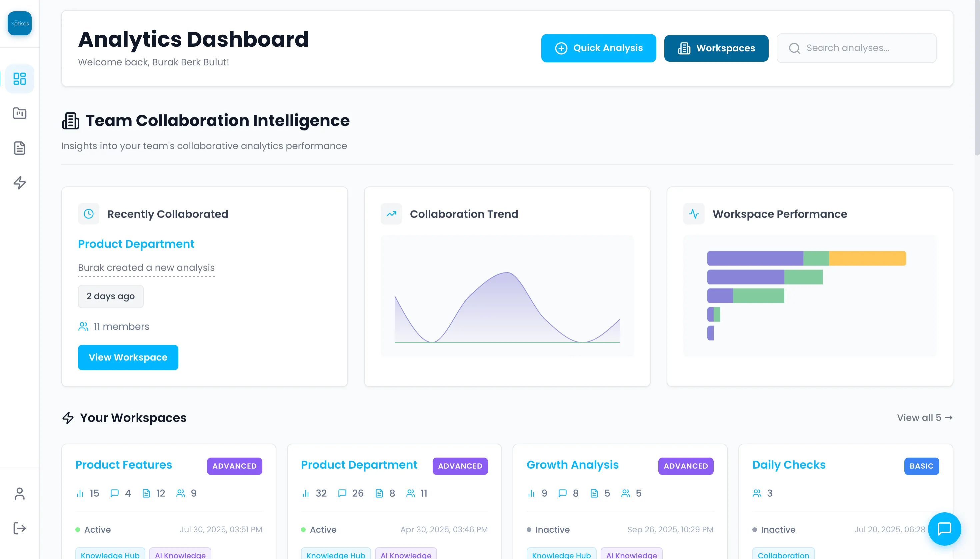Follow the View all 5 link

point(924,417)
